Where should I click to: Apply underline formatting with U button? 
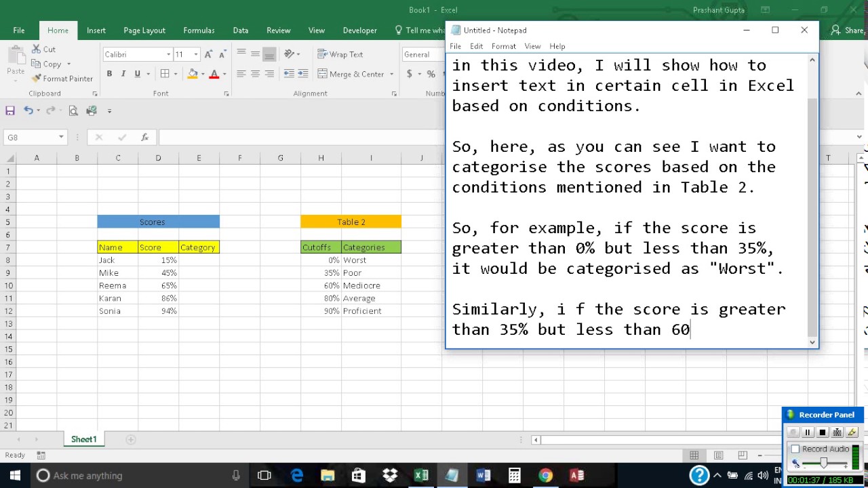(138, 74)
